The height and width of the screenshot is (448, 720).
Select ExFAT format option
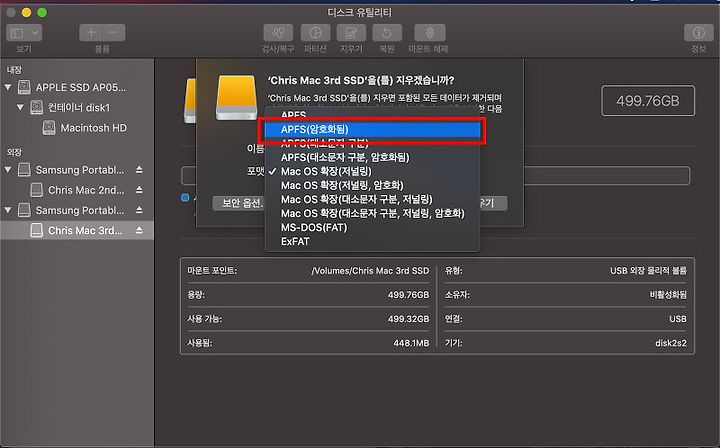372,241
